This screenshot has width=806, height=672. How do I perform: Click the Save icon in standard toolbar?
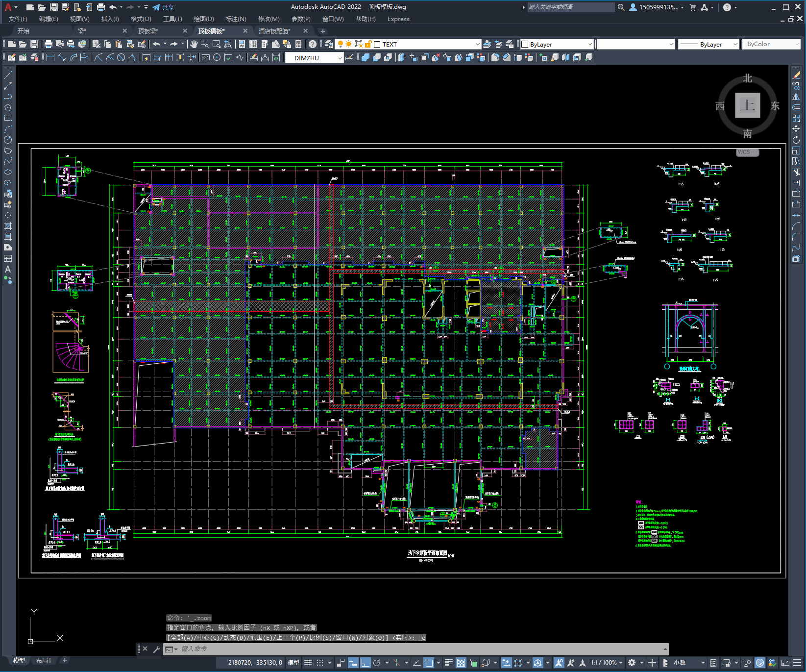(34, 44)
